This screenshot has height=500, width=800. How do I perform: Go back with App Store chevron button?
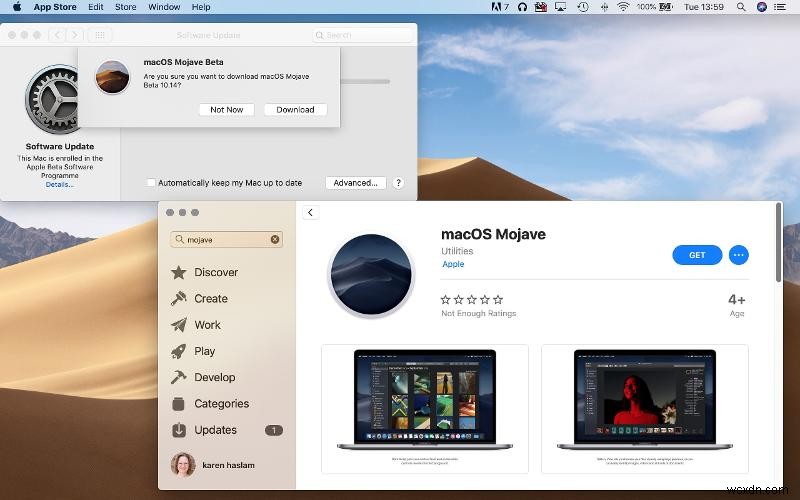[x=310, y=213]
